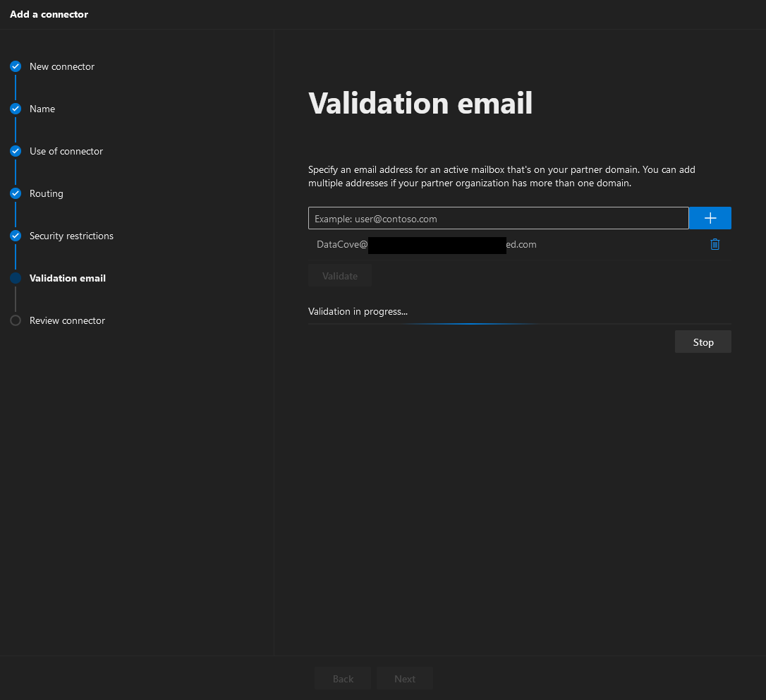Jump to the Review connector step label
Screen dimensions: 766x700
pyautogui.click(x=67, y=320)
